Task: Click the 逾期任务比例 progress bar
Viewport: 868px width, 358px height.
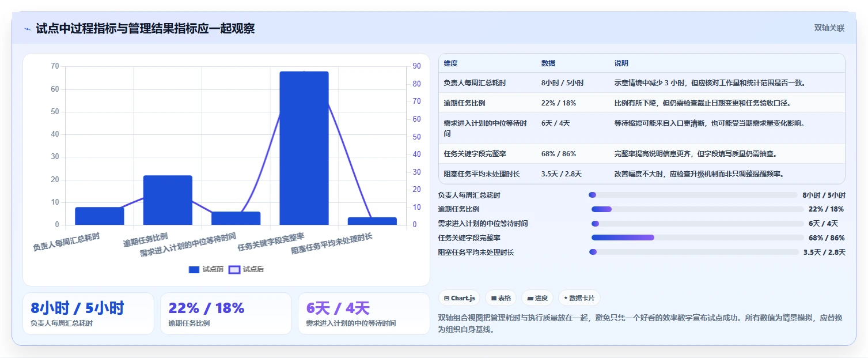Action: (x=698, y=209)
